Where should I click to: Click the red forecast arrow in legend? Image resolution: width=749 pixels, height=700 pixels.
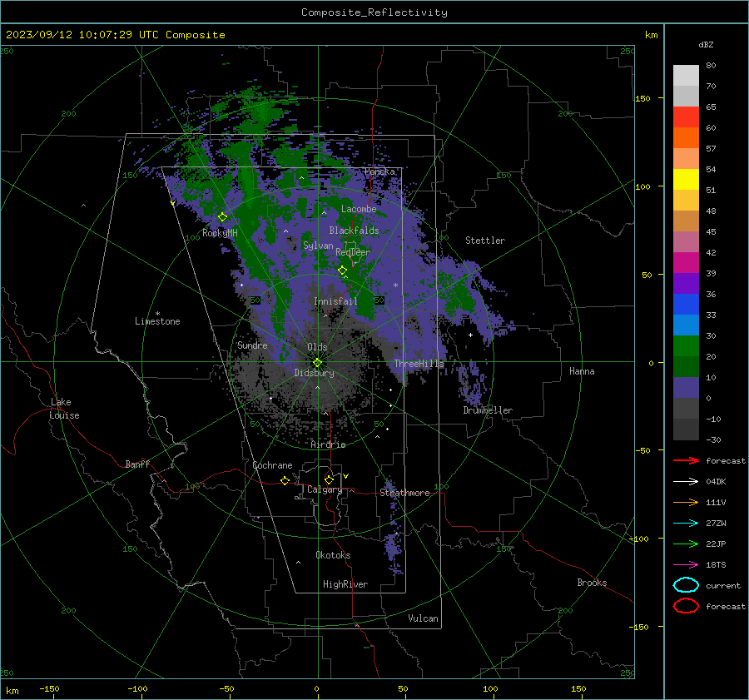tap(686, 460)
